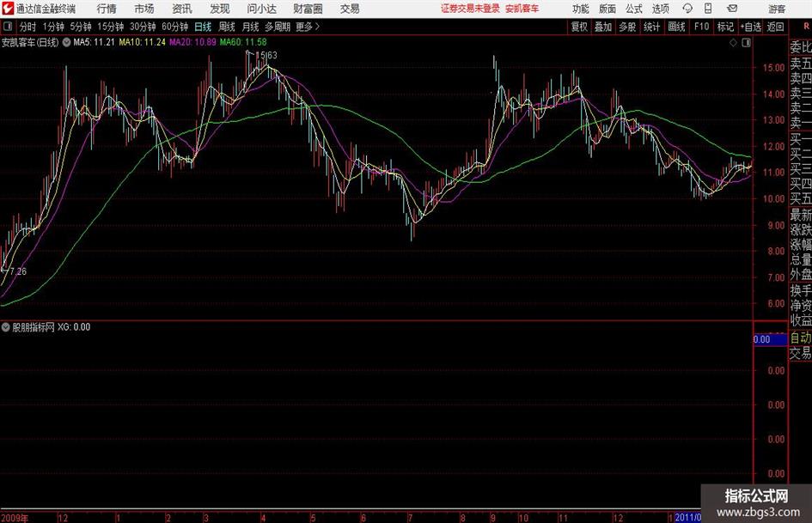Click the MA60: 11.58 label
Viewport: 812px width, 523px height.
(243, 42)
